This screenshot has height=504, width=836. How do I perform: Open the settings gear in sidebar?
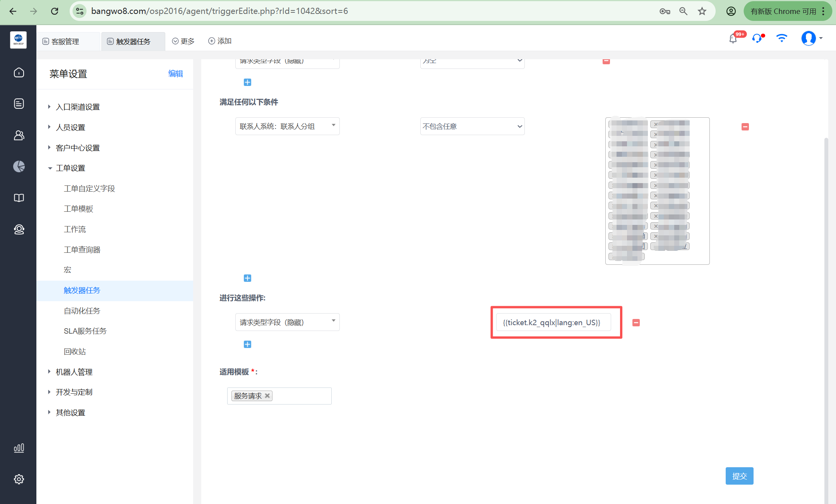point(19,479)
